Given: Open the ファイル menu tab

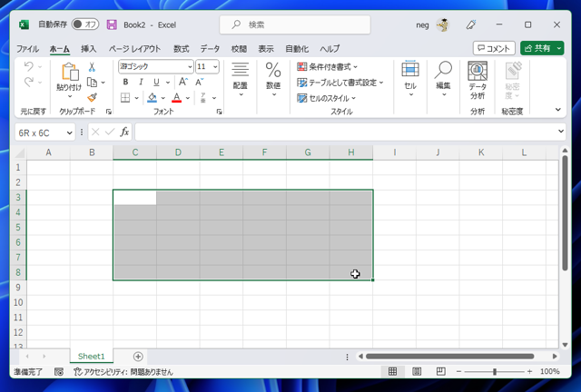Looking at the screenshot, I should (x=27, y=49).
